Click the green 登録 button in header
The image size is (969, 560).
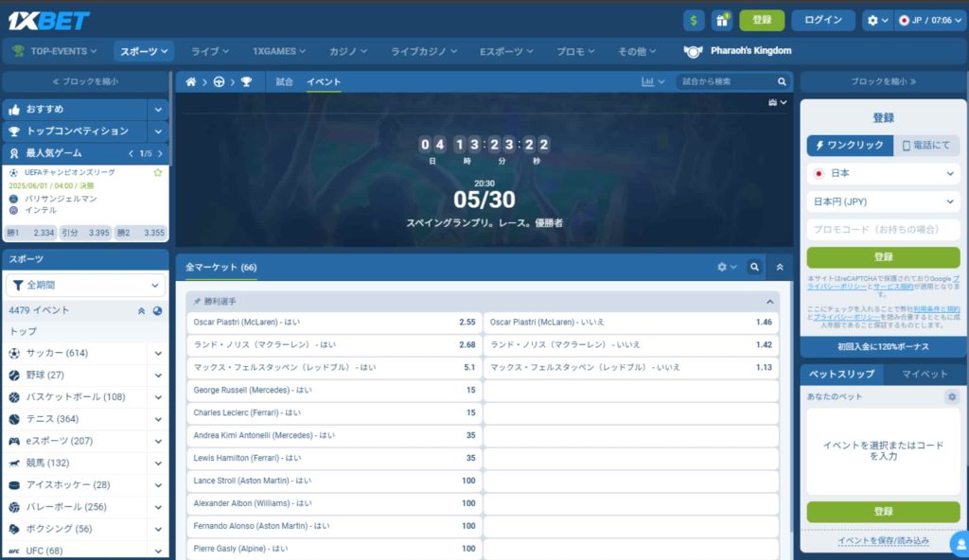(x=762, y=21)
